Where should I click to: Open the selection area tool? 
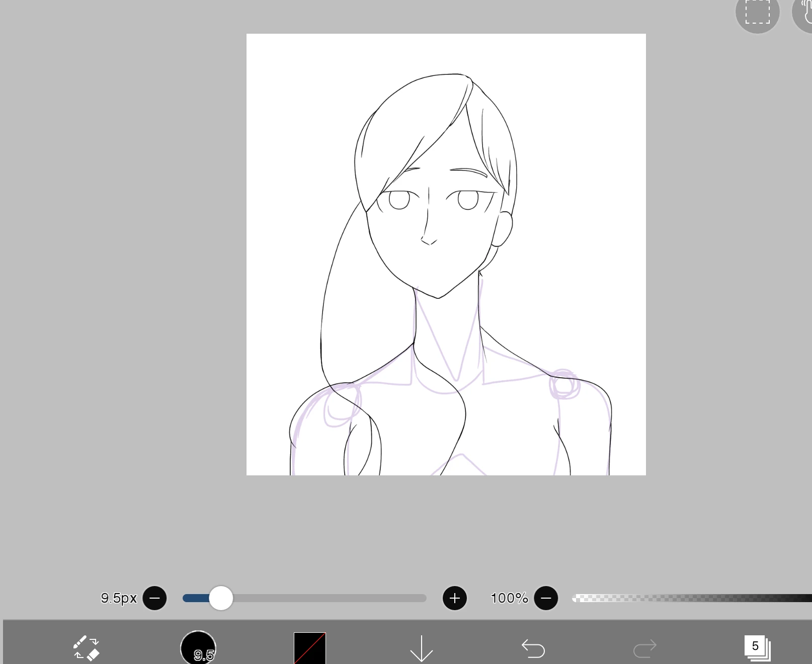[757, 12]
